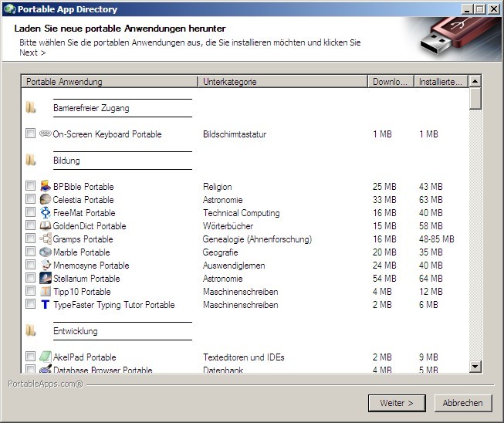
Task: Check the BPBible Portable checkbox
Action: click(x=31, y=185)
